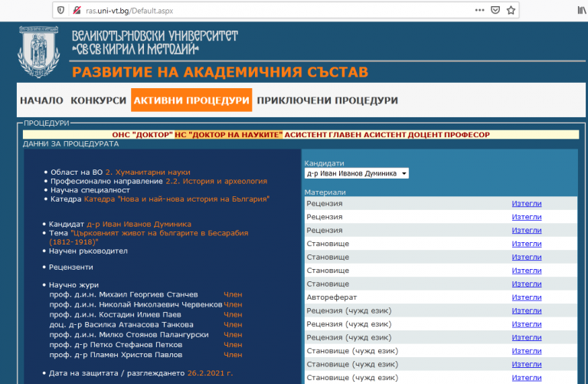
Task: Filter procedures by ПРОФЕСОР
Action: [465, 134]
